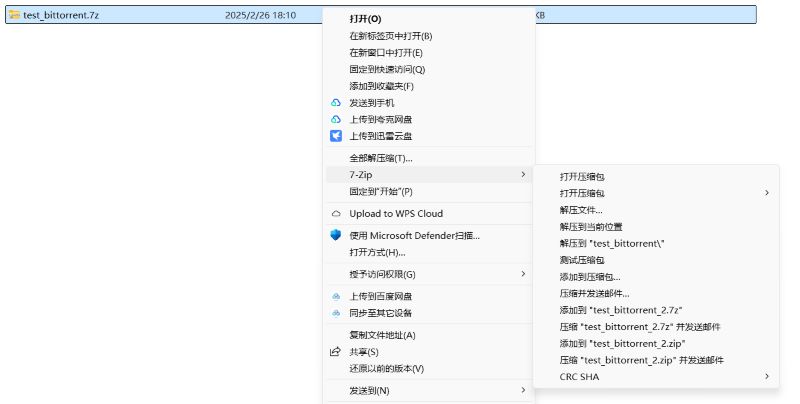
Task: Choose 打开(O) from the context menu
Action: 365,19
